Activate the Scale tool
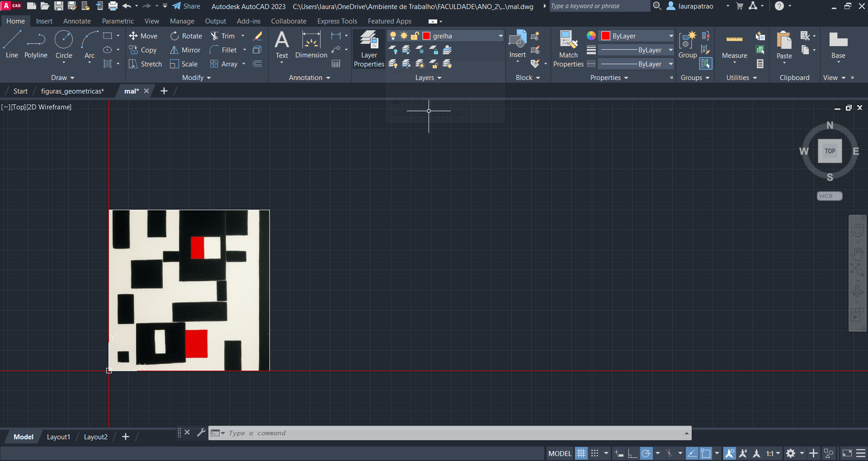The width and height of the screenshot is (868, 461). point(184,64)
